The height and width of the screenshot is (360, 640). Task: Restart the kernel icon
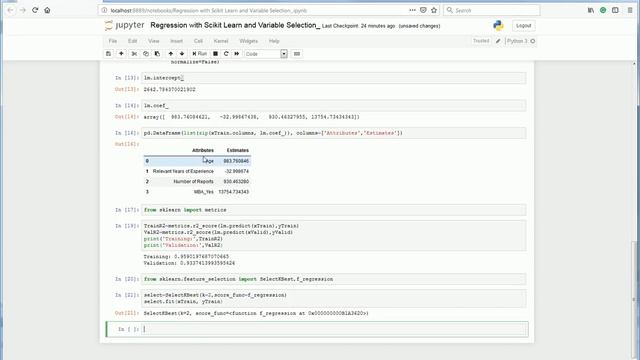pyautogui.click(x=226, y=54)
